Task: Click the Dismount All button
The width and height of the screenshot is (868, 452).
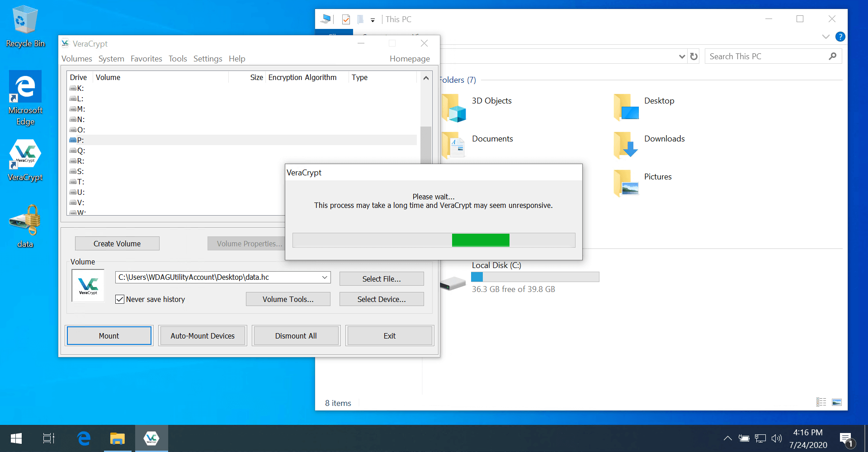Action: 296,335
